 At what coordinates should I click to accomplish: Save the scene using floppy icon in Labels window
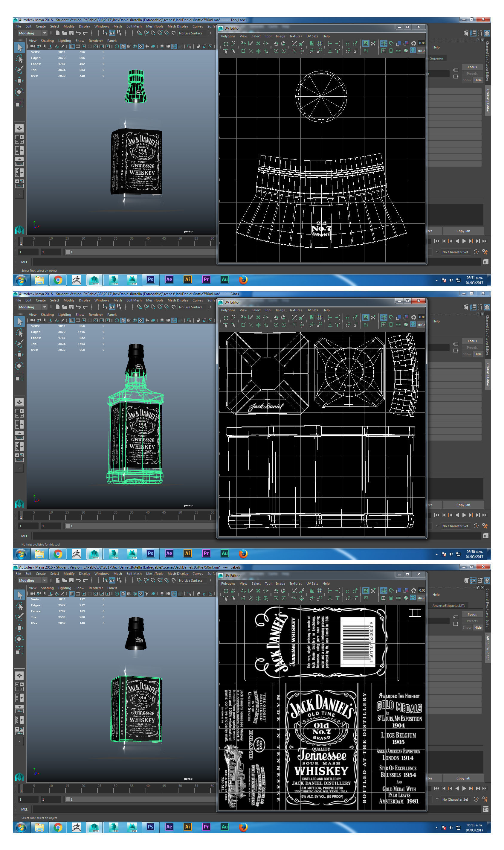(71, 581)
